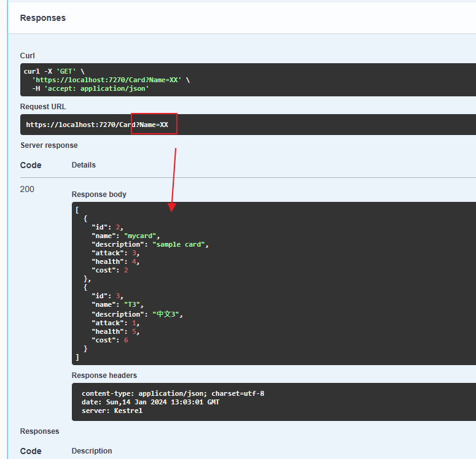Screen dimensions: 476x459
Task: Click the Request URL label
Action: click(x=43, y=107)
